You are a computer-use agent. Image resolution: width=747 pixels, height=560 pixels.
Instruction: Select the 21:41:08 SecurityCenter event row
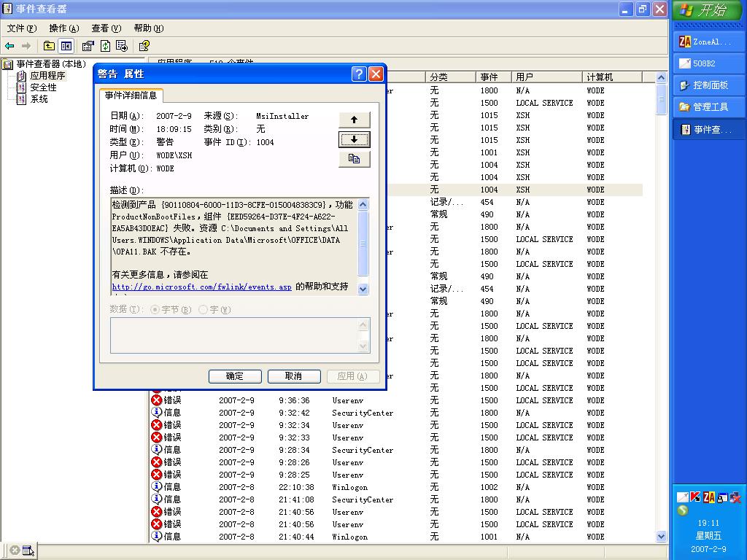395,499
